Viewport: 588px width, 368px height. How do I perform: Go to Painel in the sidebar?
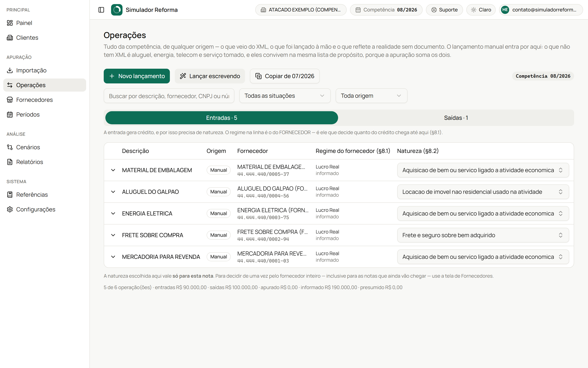click(x=45, y=23)
